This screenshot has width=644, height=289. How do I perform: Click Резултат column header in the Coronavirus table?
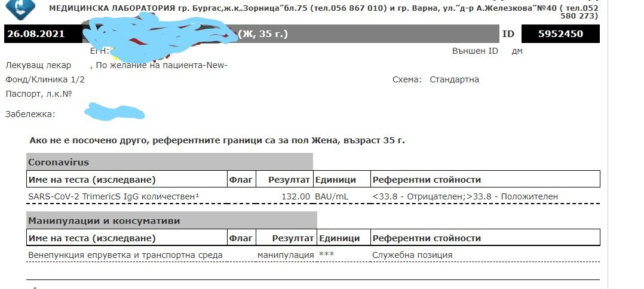point(289,180)
